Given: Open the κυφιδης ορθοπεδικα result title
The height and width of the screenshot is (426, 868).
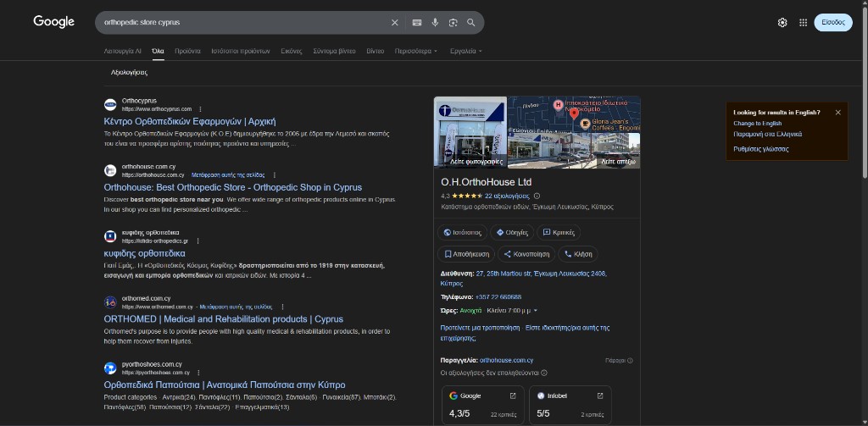Looking at the screenshot, I should tap(144, 253).
